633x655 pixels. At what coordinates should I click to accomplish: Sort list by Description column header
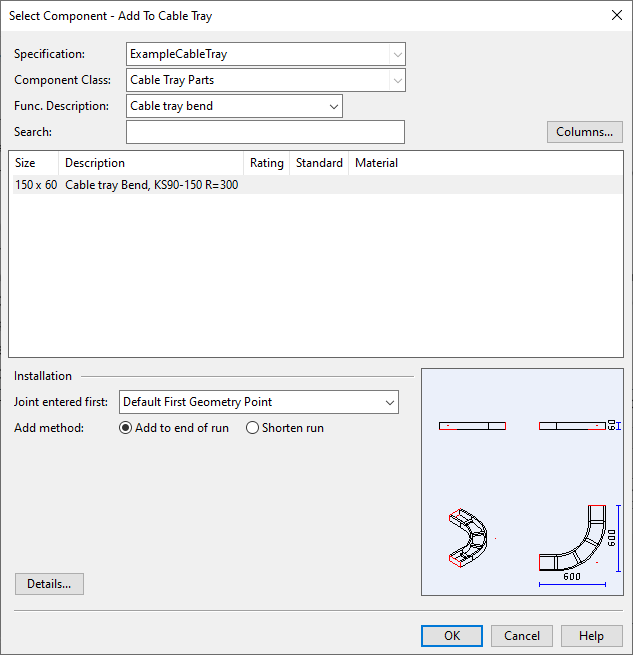[x=150, y=163]
